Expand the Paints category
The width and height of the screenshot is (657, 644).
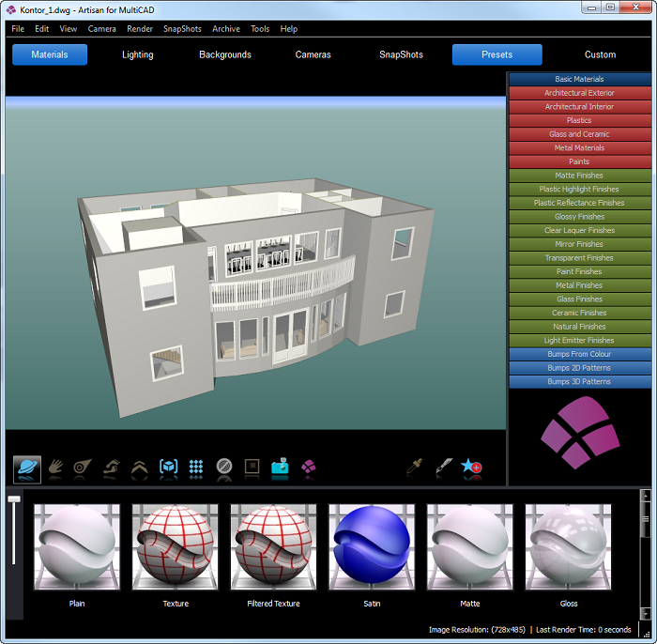pos(580,161)
